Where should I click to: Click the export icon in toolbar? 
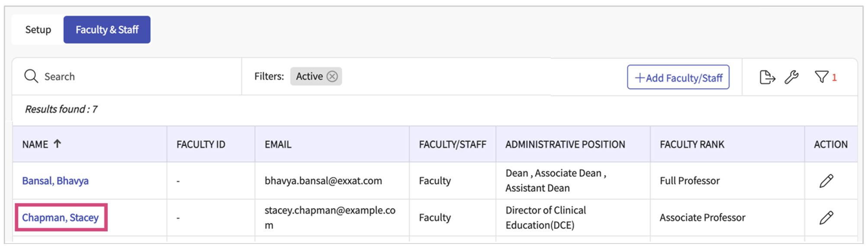[767, 77]
